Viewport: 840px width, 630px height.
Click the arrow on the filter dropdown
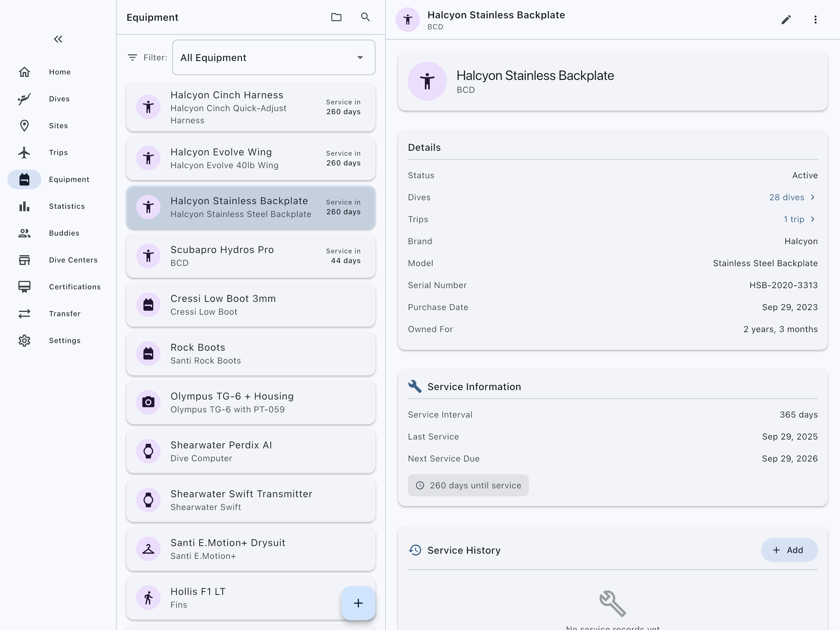tap(360, 57)
